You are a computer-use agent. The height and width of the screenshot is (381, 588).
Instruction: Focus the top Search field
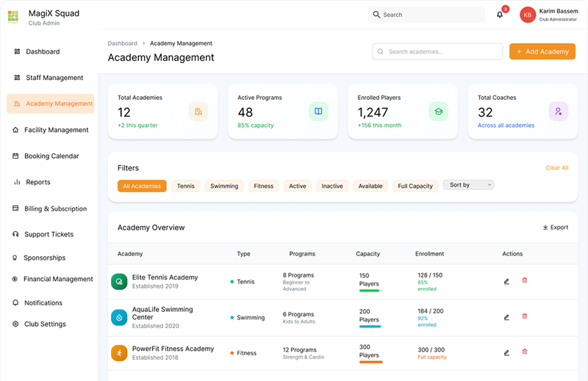426,15
